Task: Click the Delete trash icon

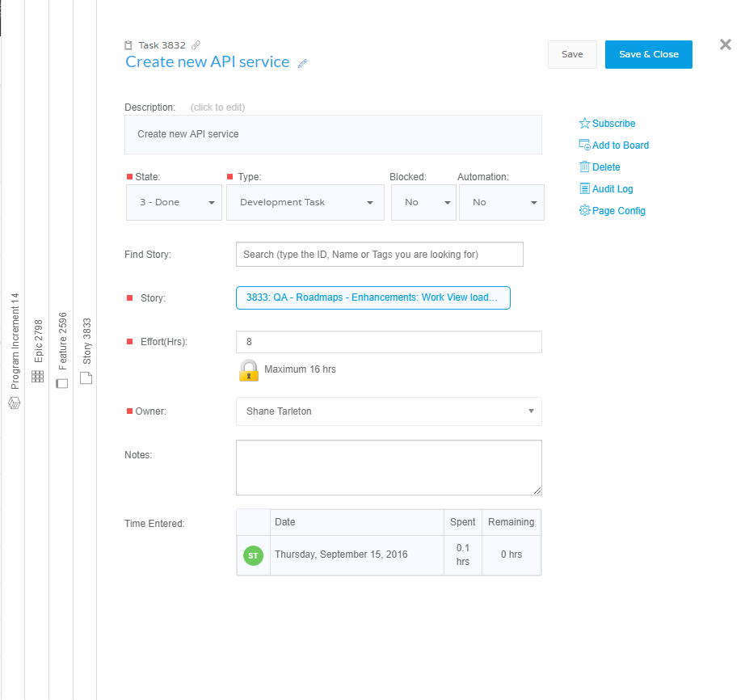Action: tap(583, 167)
